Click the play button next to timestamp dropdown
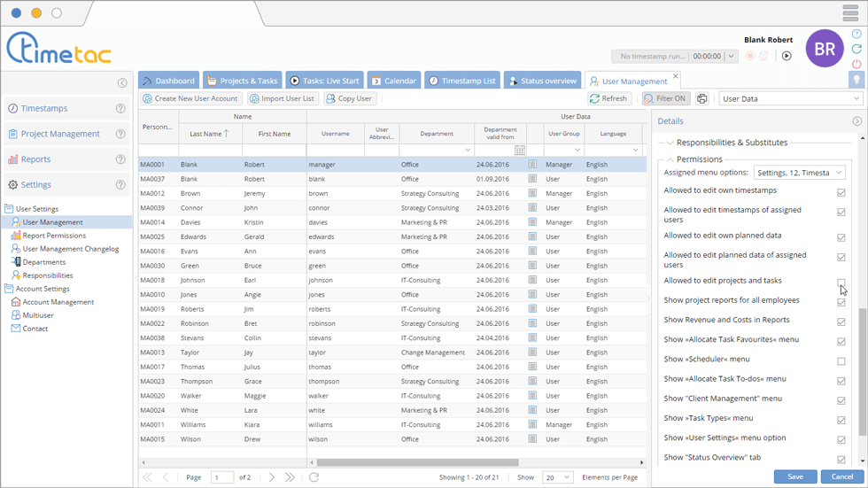 [x=787, y=56]
